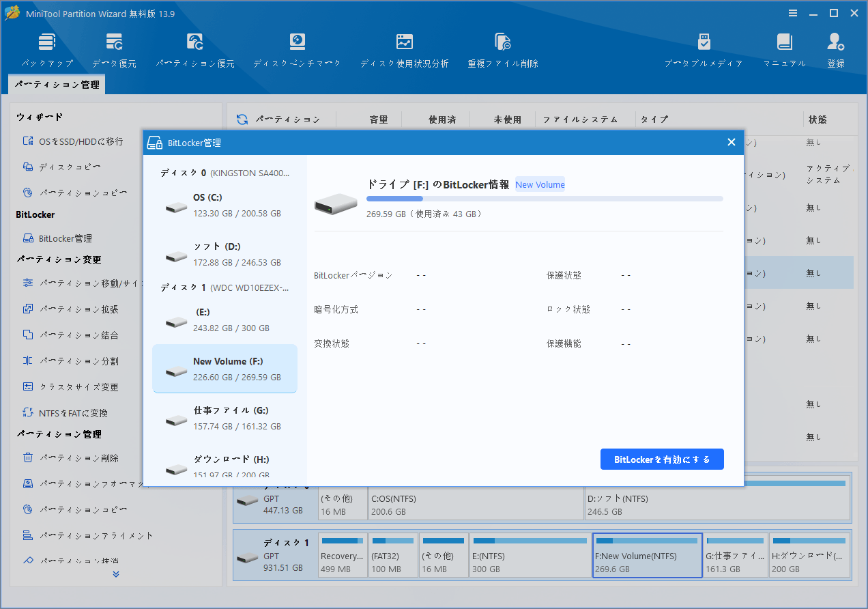868x609 pixels.
Task: Select パーティションアライメント option
Action: point(88,536)
